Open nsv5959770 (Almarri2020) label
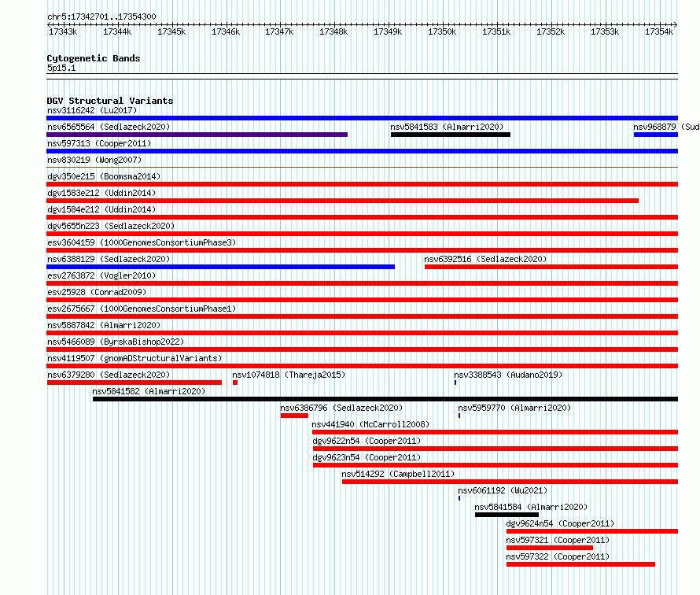This screenshot has width=700, height=595. [514, 408]
